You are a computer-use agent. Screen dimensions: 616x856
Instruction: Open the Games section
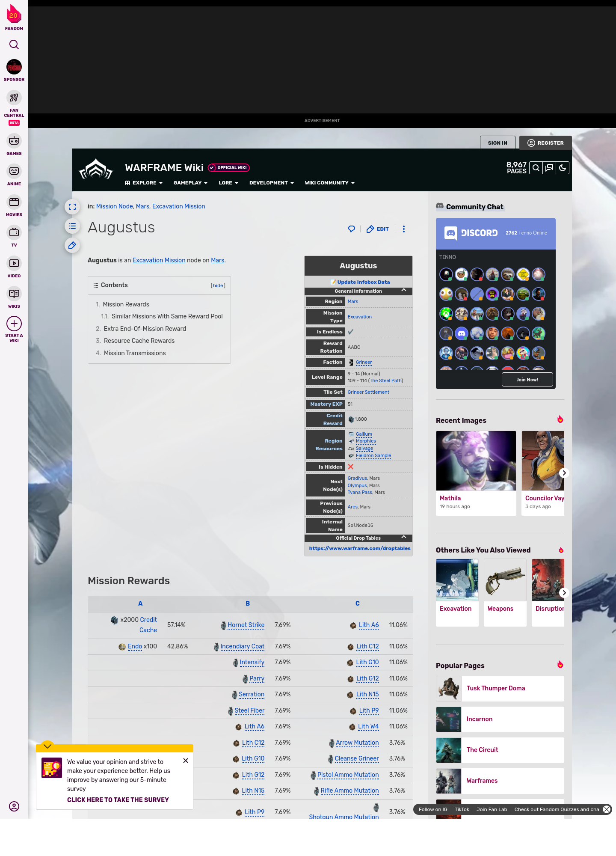(x=14, y=145)
